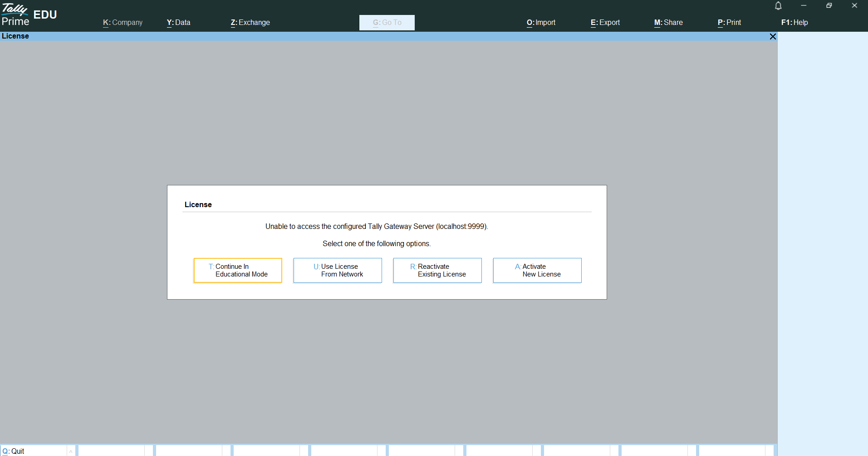Click the G: Go To search box
Image resolution: width=868 pixels, height=456 pixels.
387,23
